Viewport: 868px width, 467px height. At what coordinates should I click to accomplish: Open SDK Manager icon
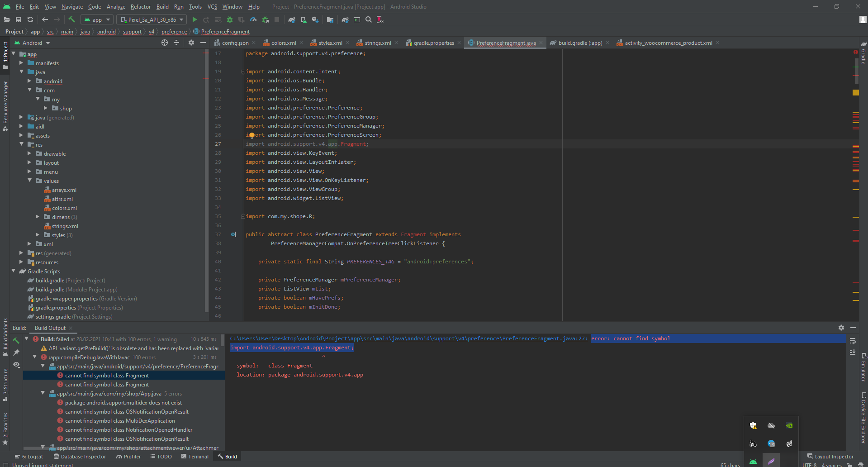tap(315, 19)
